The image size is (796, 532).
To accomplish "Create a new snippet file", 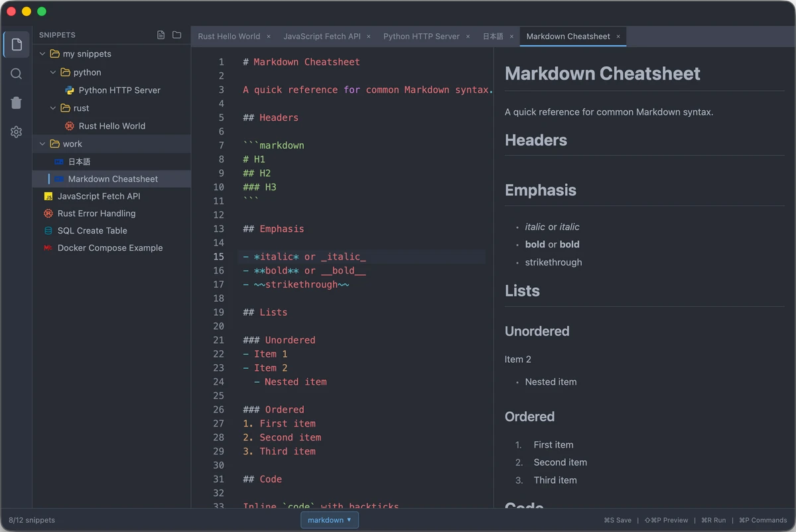I will tap(161, 35).
